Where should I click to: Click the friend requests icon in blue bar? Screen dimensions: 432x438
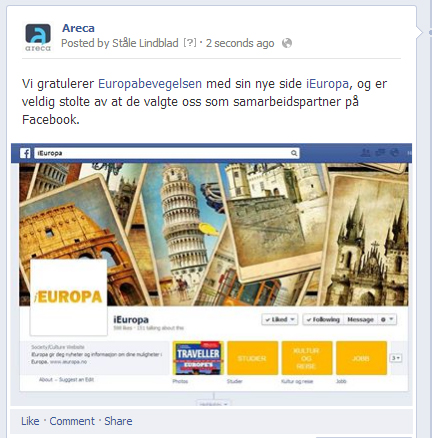(x=366, y=153)
